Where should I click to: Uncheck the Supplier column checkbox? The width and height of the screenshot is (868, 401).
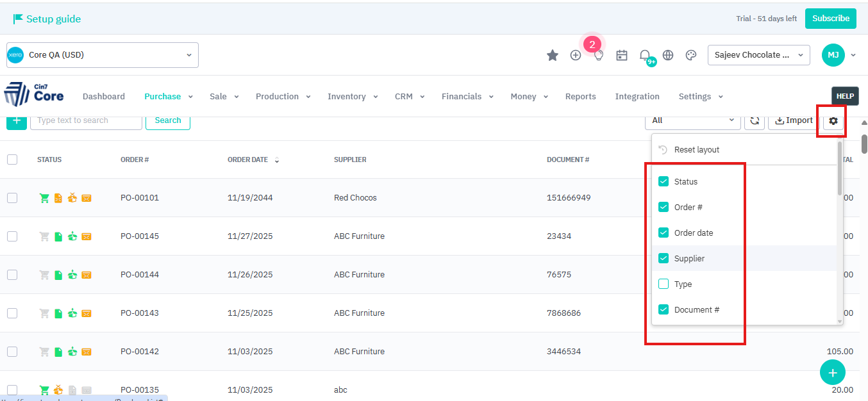[x=664, y=258]
